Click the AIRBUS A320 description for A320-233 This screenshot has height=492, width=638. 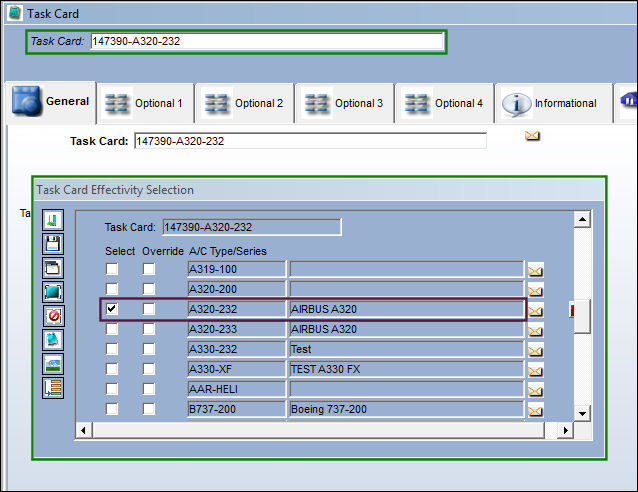point(406,329)
